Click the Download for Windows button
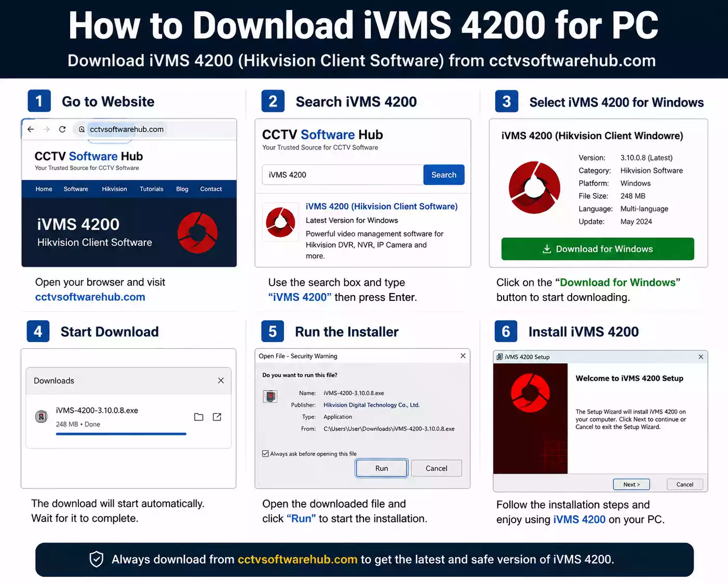The height and width of the screenshot is (583, 728). (598, 249)
